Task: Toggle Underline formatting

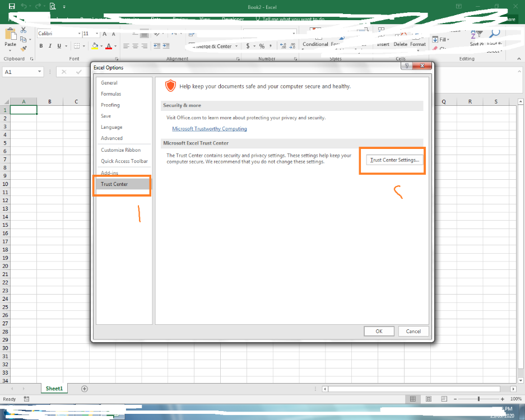Action: click(59, 46)
